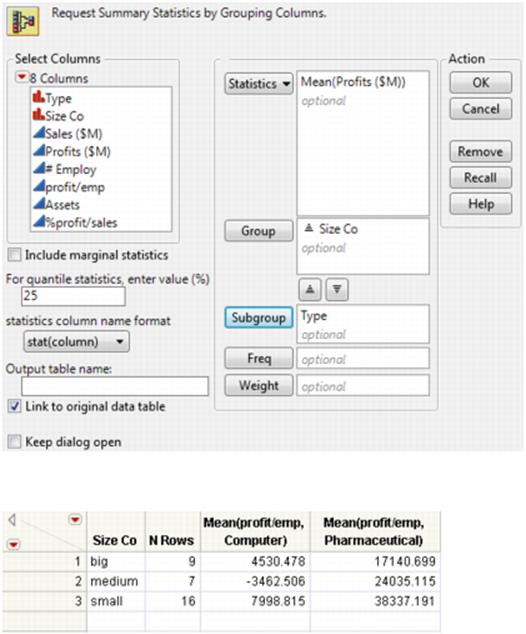Select the %profit/sales column
Image resolution: width=526 pixels, height=634 pixels.
coord(81,223)
